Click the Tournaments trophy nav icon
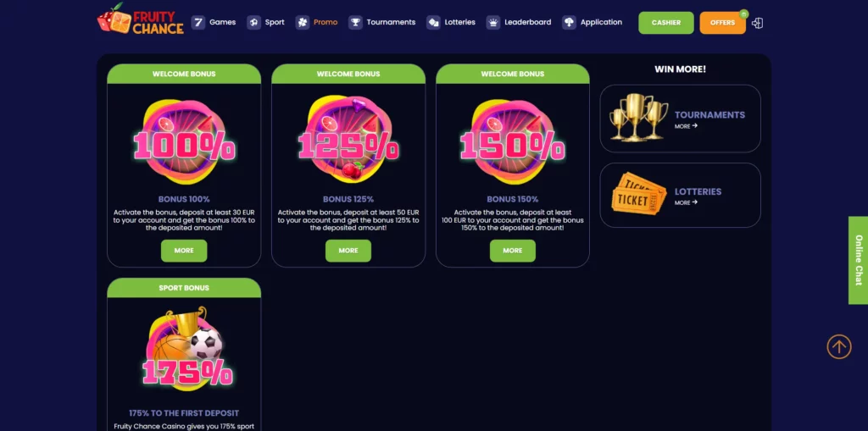The width and height of the screenshot is (868, 431). tap(355, 23)
